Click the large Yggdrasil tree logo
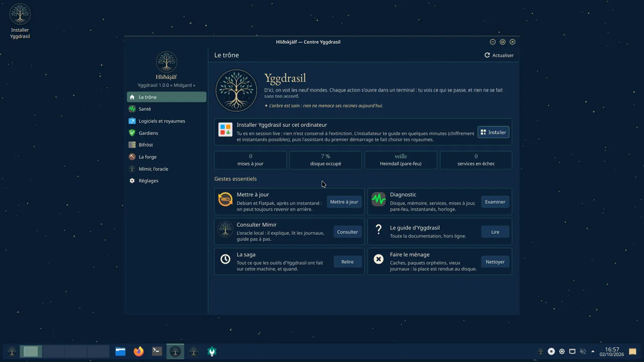 236,90
